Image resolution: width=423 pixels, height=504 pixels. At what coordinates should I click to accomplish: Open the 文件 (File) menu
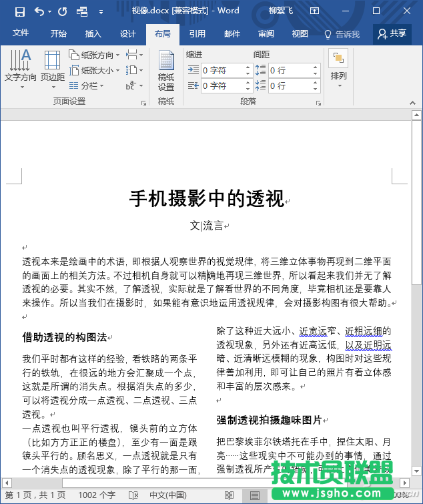(x=21, y=33)
